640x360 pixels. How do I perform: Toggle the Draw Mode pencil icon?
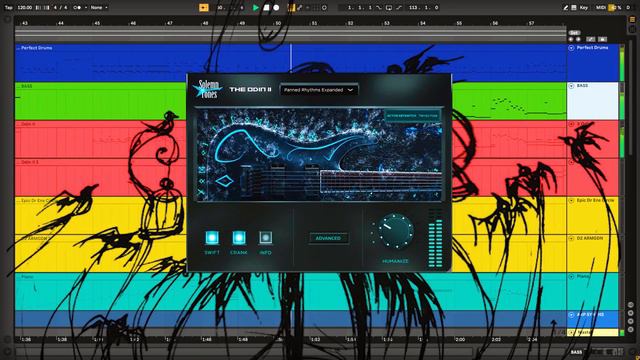click(566, 7)
